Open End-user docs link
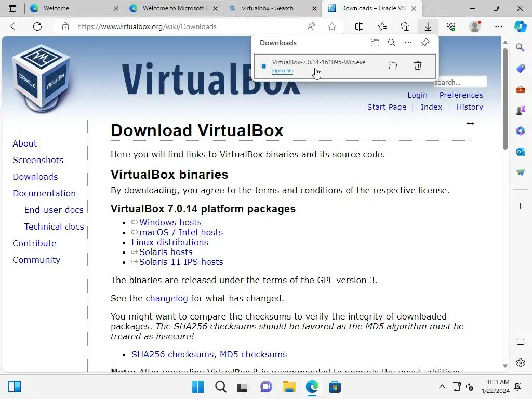Image resolution: width=532 pixels, height=399 pixels. [54, 210]
